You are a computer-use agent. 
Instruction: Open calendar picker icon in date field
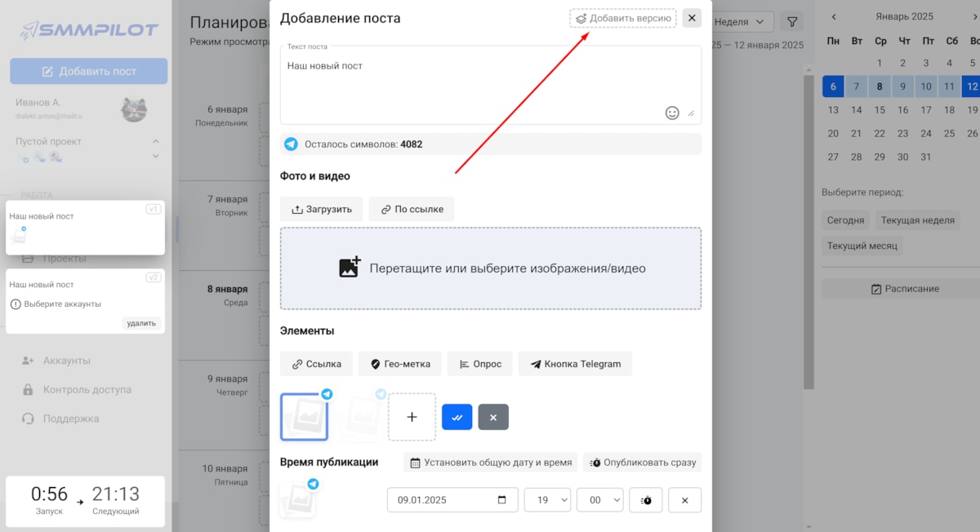[x=502, y=500]
